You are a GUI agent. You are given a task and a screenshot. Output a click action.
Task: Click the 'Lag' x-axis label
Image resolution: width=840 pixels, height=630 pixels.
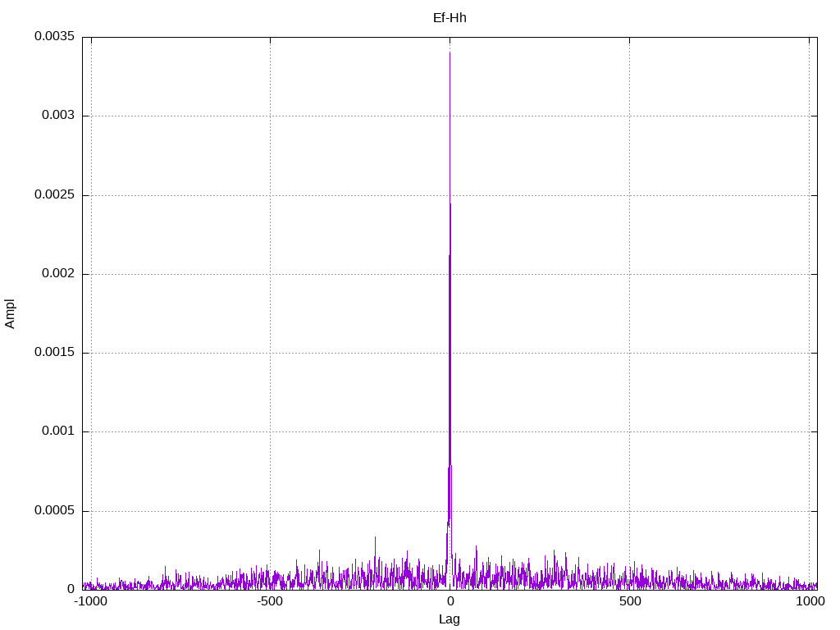(x=449, y=619)
